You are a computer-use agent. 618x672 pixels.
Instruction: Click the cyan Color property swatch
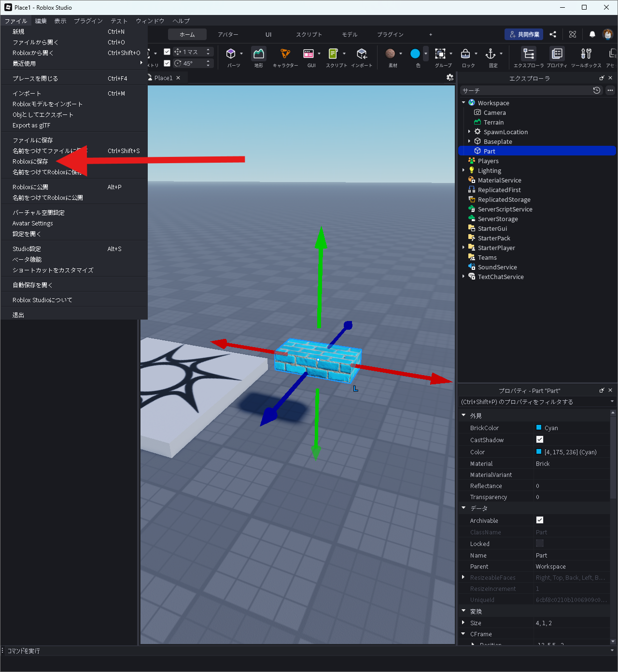(539, 452)
